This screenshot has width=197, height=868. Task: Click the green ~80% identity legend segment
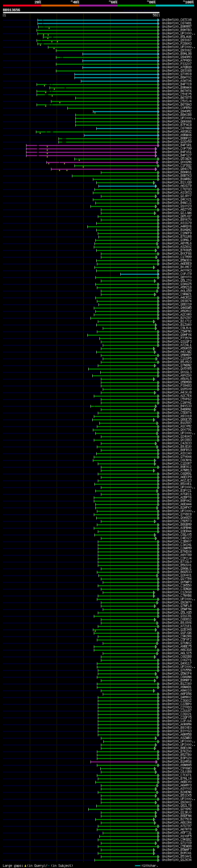(137, 6)
